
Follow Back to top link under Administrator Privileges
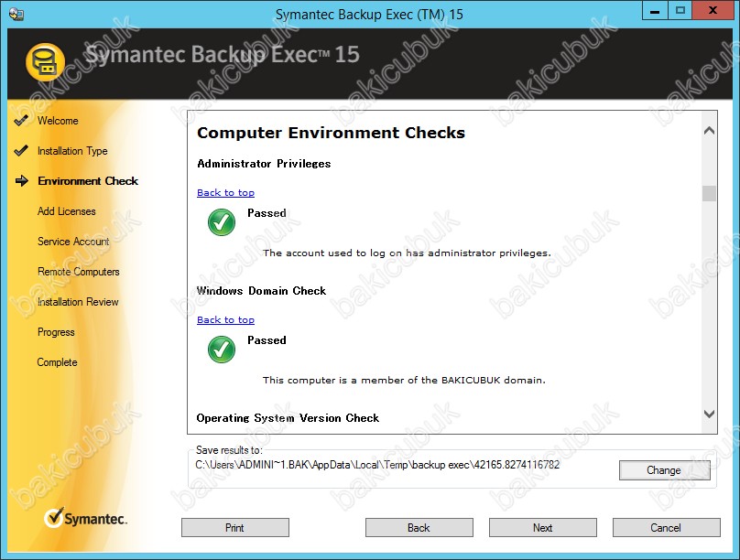tap(225, 192)
